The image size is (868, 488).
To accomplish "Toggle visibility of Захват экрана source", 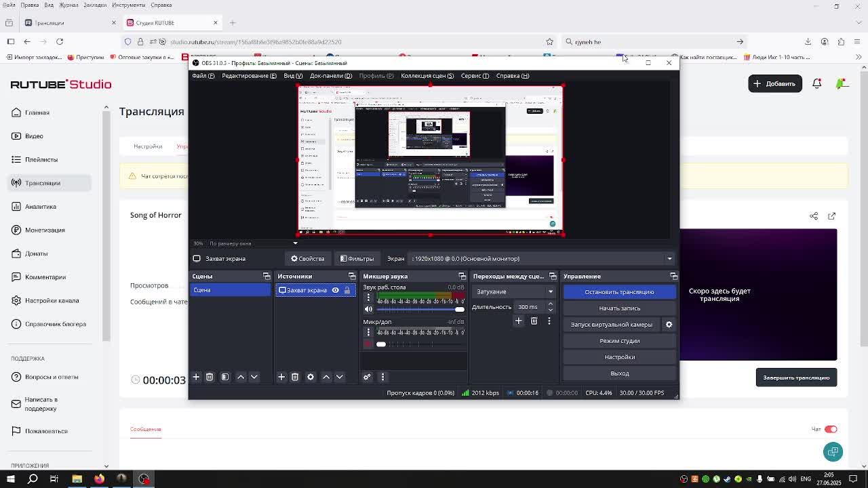I will coord(335,290).
